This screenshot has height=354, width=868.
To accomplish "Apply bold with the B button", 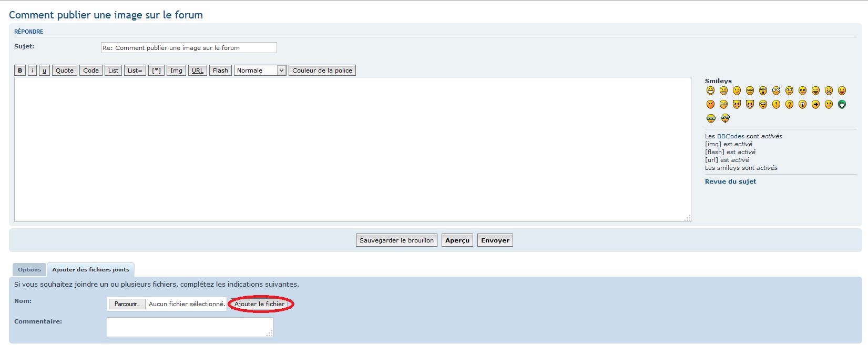I will (x=20, y=70).
